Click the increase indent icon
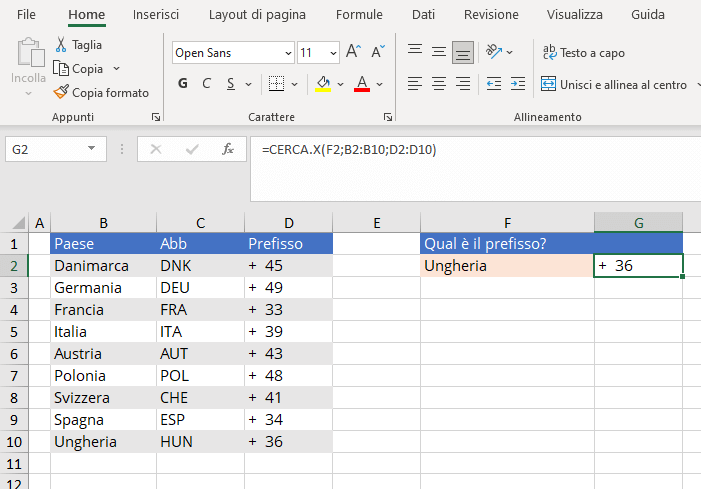 click(518, 84)
